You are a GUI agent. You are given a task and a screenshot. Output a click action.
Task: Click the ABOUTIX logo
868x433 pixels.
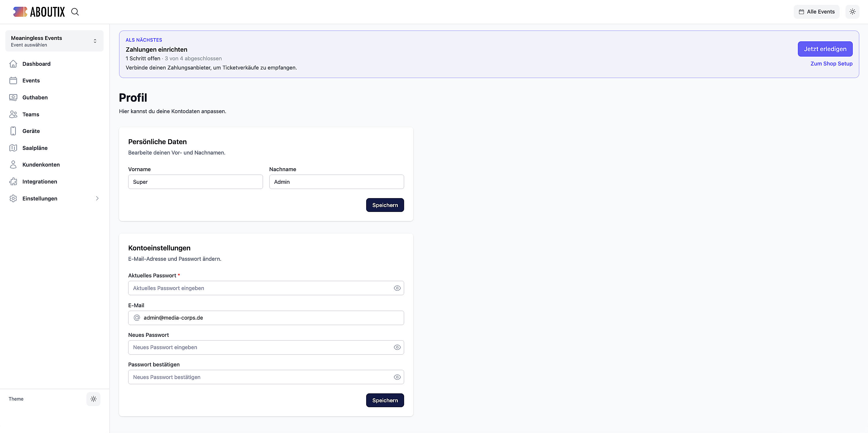(x=39, y=12)
